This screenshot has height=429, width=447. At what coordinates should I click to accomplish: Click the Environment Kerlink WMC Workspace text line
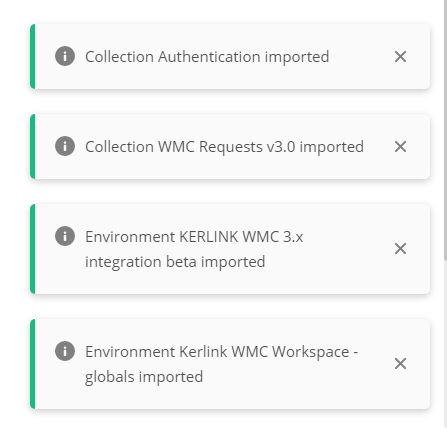221,352
